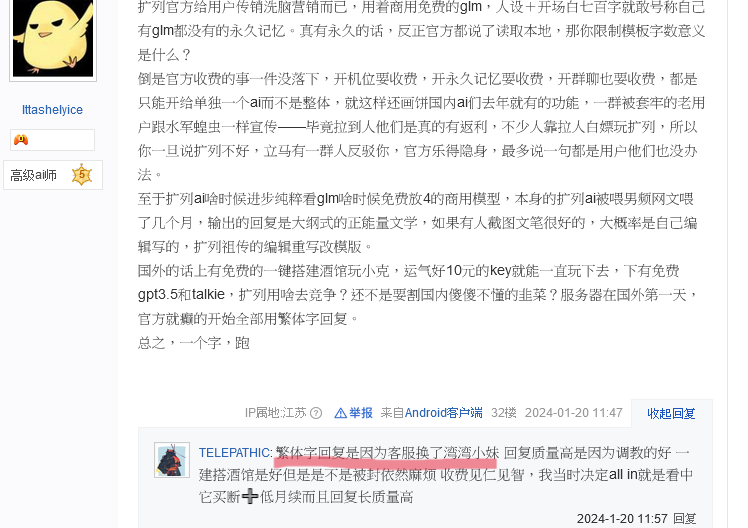Open the yellow chick avatar profile
The image size is (748, 528).
coord(53,39)
